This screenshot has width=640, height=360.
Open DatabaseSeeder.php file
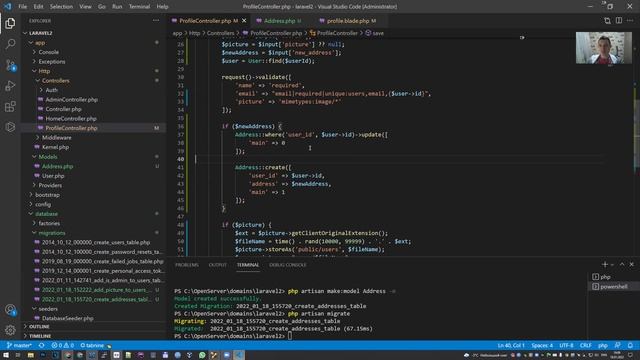[x=68, y=318]
